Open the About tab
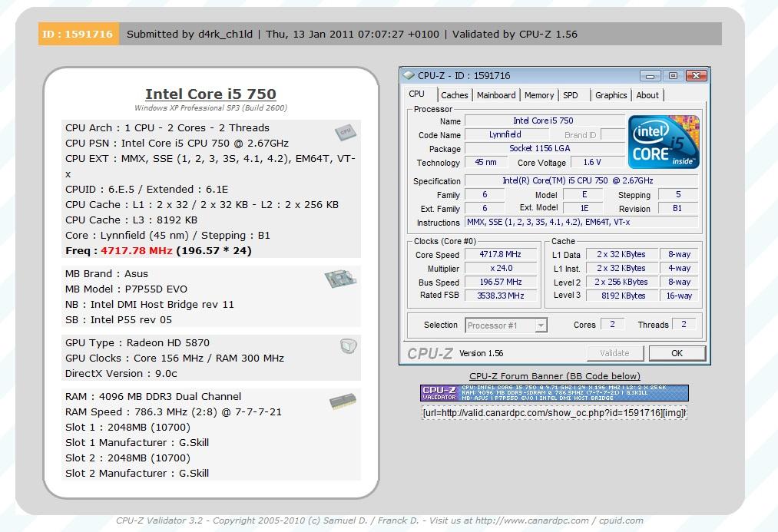The width and height of the screenshot is (778, 532). click(647, 95)
